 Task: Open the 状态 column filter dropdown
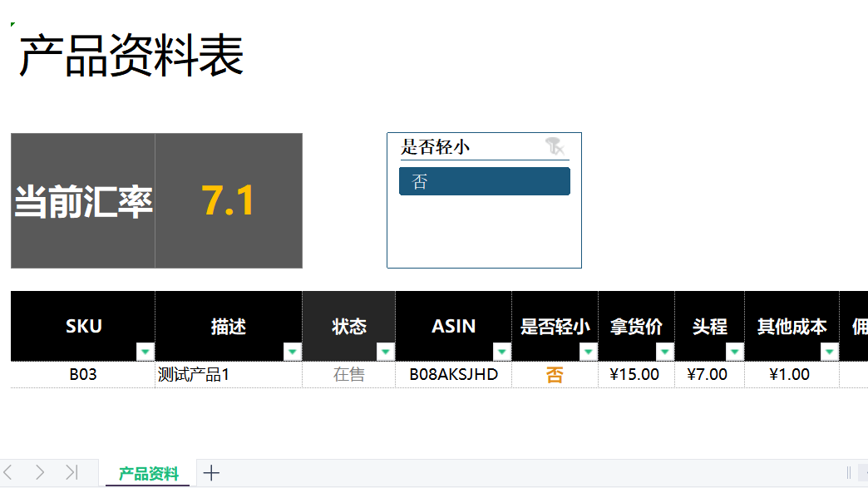(385, 352)
